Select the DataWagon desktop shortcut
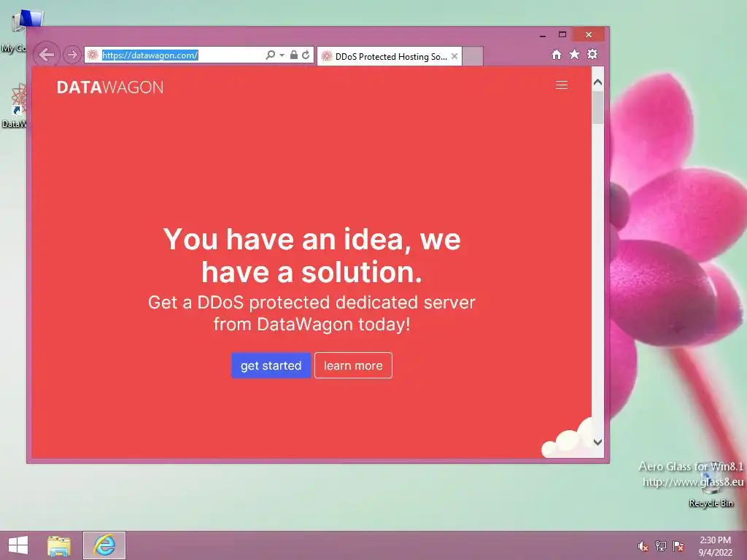 coord(15,106)
